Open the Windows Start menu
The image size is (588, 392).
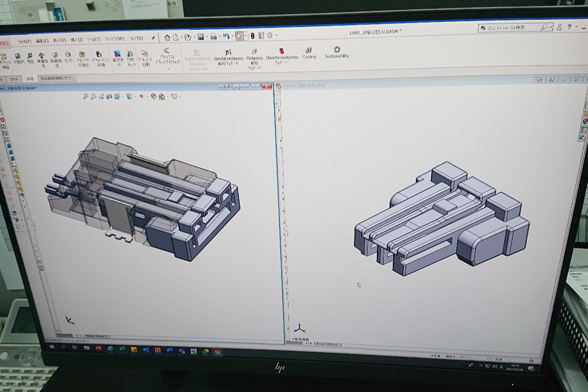[x=52, y=348]
